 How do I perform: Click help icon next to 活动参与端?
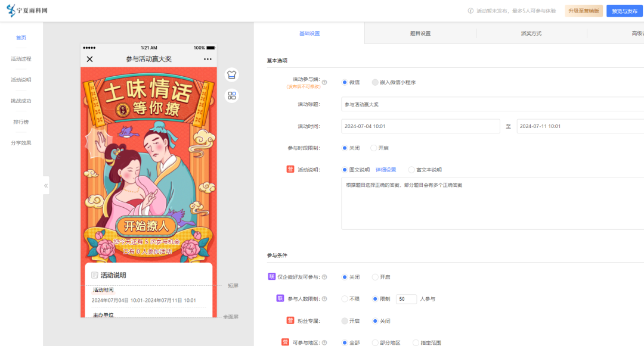[324, 82]
